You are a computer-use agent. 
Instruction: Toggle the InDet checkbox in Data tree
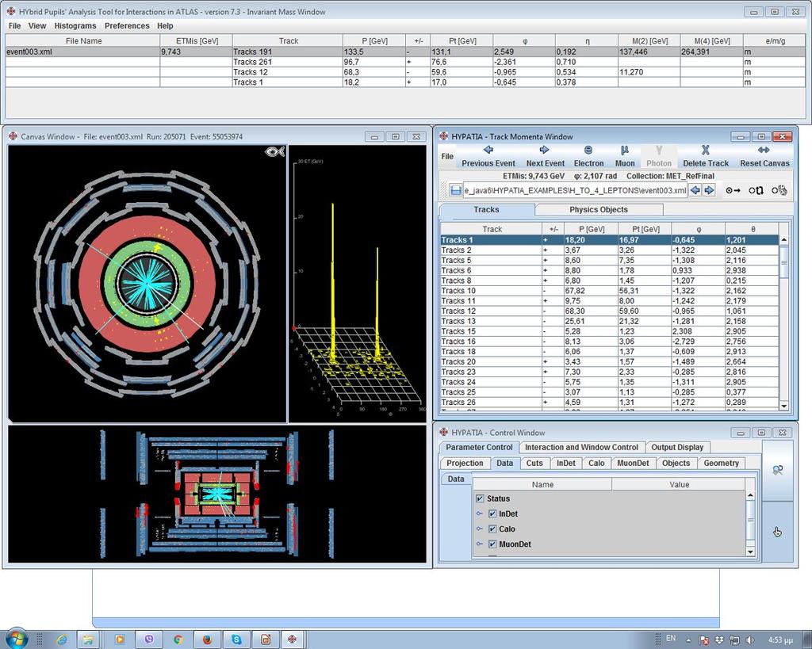492,514
